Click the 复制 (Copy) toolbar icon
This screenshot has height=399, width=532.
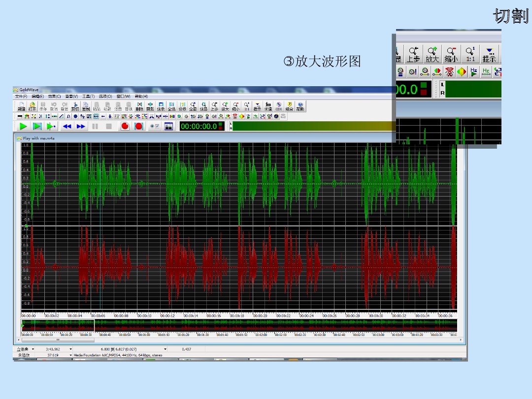[x=86, y=106]
